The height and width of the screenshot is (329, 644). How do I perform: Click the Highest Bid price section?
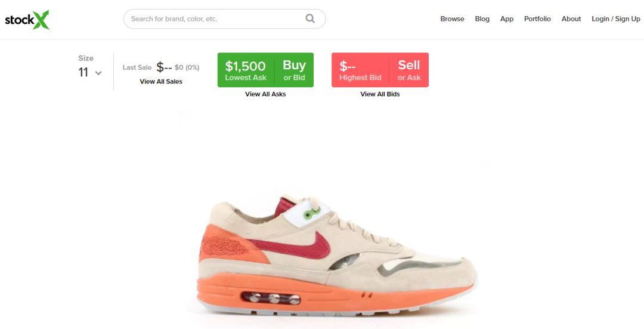tap(360, 70)
